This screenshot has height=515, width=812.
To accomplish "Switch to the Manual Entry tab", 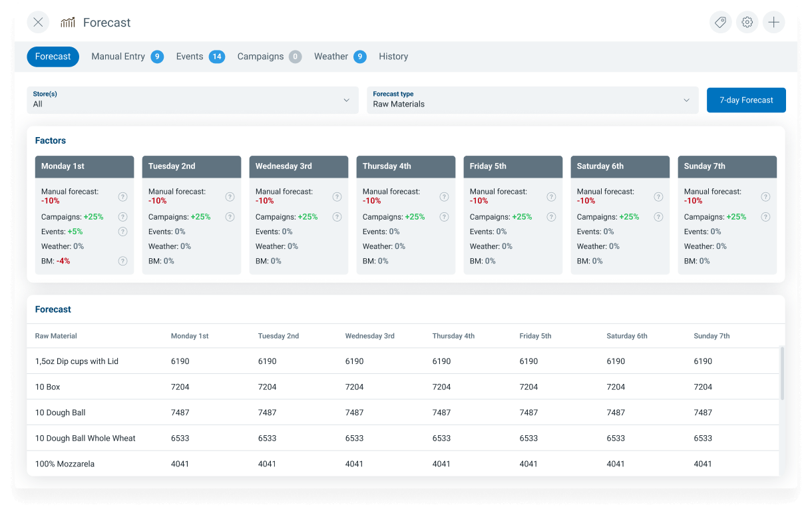I will 127,57.
